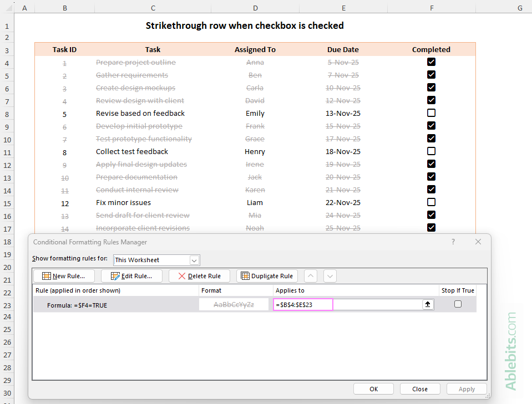This screenshot has height=404, width=532.
Task: Open the Show formatting rules for dropdown
Action: coord(194,260)
